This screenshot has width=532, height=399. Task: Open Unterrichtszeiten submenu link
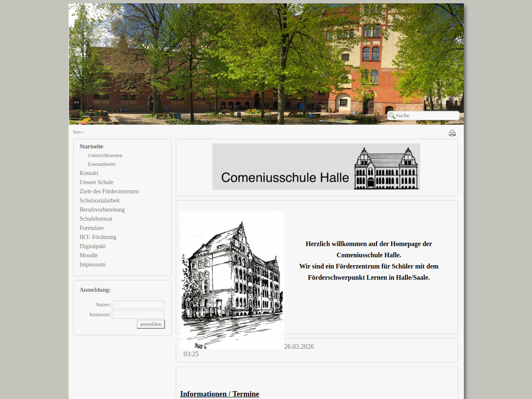(105, 155)
